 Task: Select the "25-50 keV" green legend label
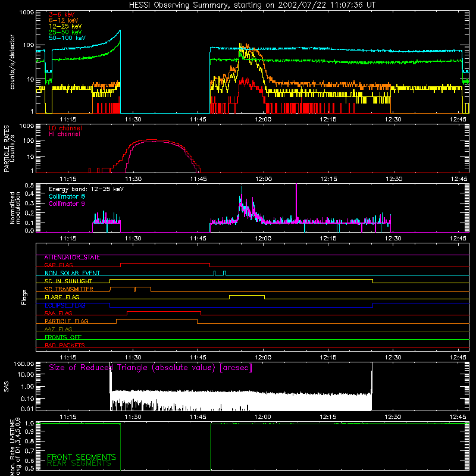[65, 32]
